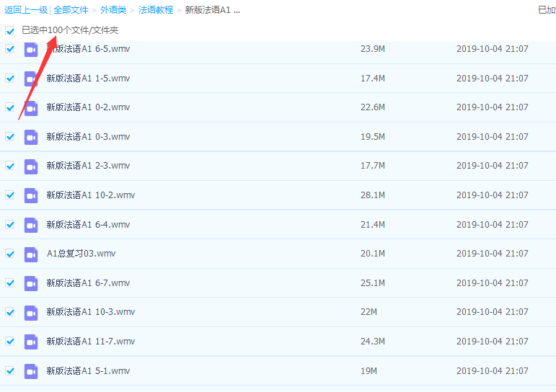Viewport: 556px width, 392px height.
Task: Click video icon for 新版法语A1 5-1.wmv
Action: coord(31,371)
